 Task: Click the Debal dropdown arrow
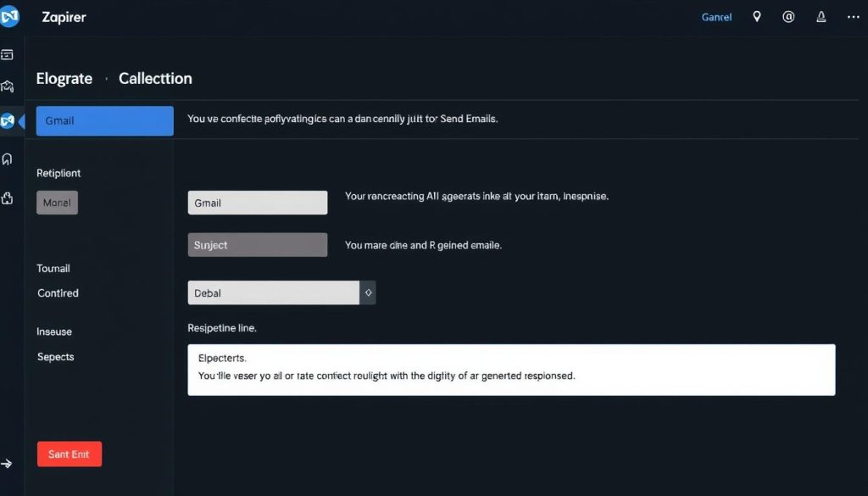(368, 293)
